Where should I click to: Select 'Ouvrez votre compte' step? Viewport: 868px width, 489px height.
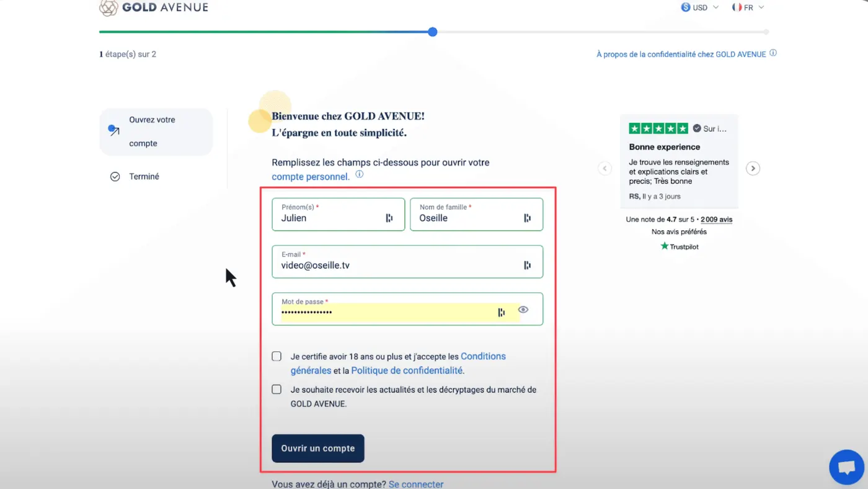point(156,132)
